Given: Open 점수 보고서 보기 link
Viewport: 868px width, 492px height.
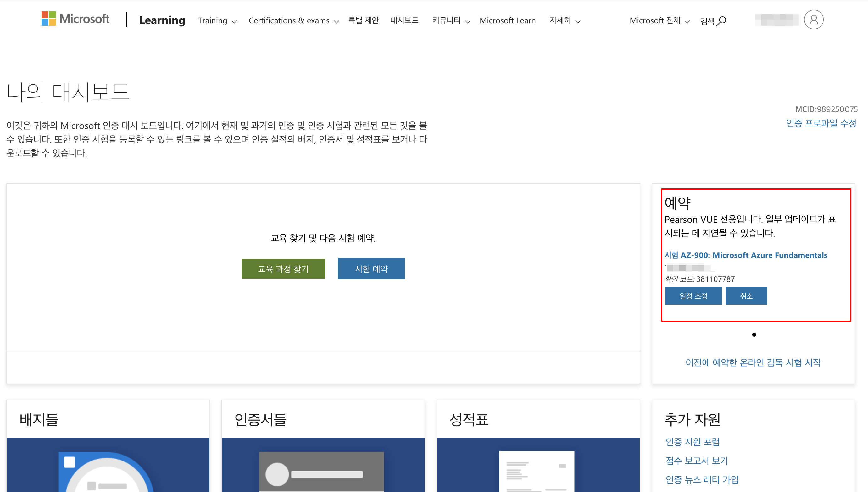Looking at the screenshot, I should tap(696, 461).
